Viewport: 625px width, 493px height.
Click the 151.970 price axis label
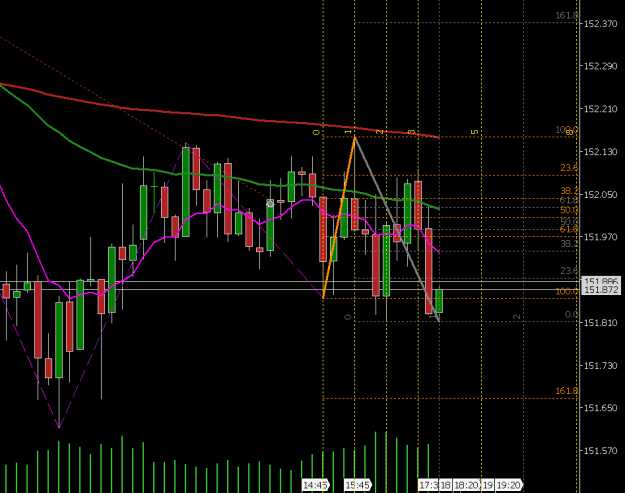(600, 237)
